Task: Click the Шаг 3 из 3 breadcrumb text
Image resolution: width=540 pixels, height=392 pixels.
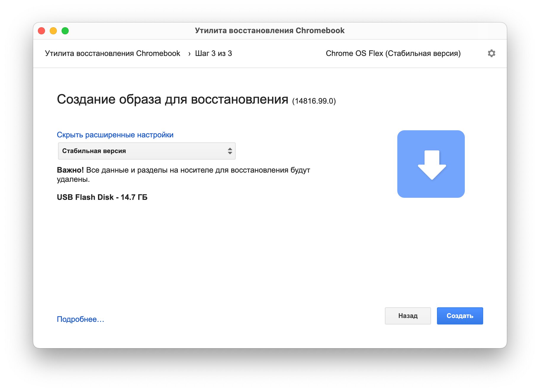Action: [x=213, y=53]
